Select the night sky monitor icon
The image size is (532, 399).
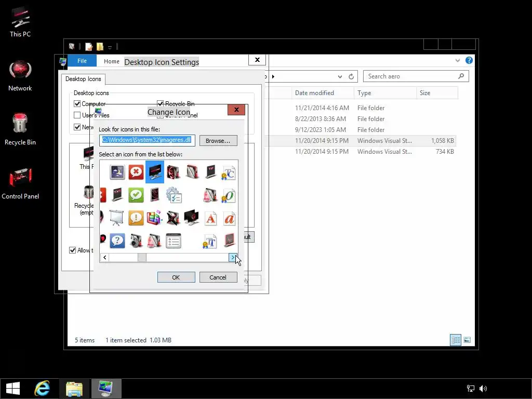tap(117, 172)
